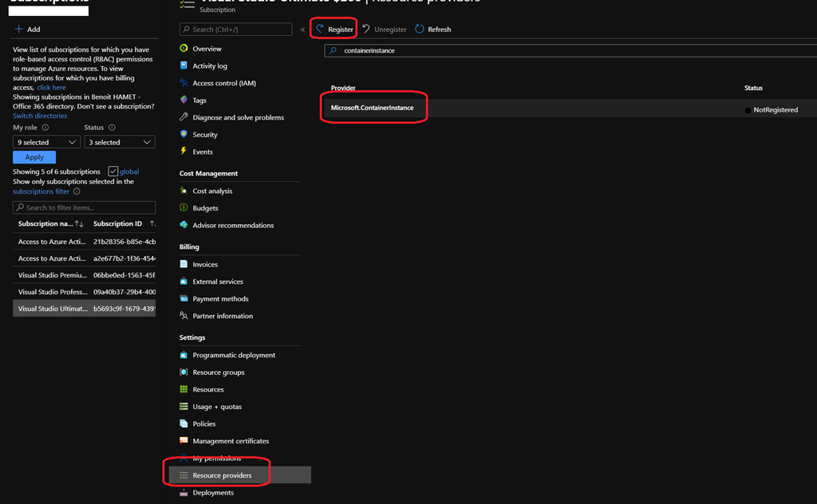Open Resource groups in Settings

pyautogui.click(x=218, y=372)
